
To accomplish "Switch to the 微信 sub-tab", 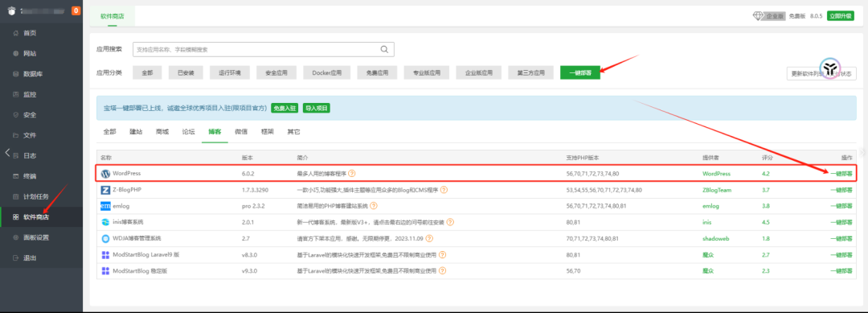I will 241,132.
